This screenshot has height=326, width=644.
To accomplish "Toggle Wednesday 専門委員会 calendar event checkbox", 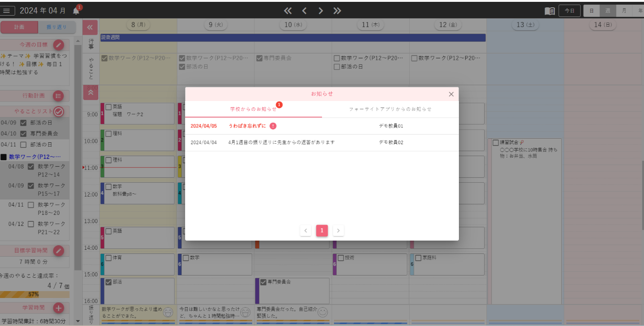I will [x=264, y=282].
